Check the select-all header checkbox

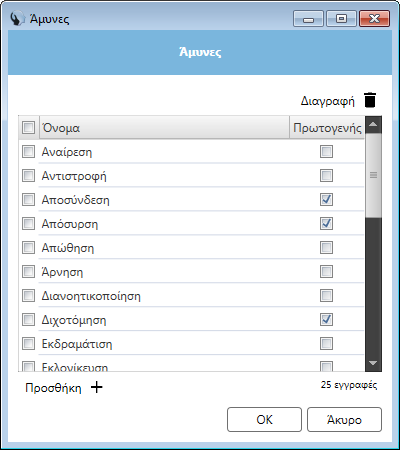(x=28, y=127)
